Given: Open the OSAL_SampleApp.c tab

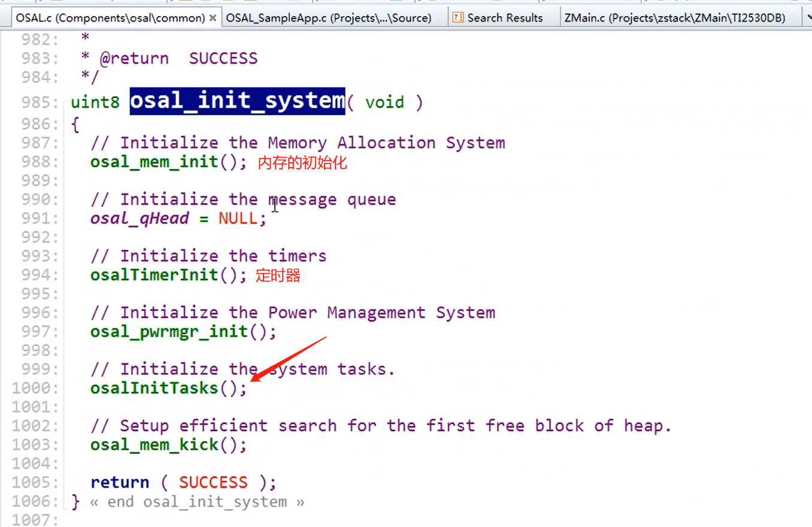Looking at the screenshot, I should (328, 18).
